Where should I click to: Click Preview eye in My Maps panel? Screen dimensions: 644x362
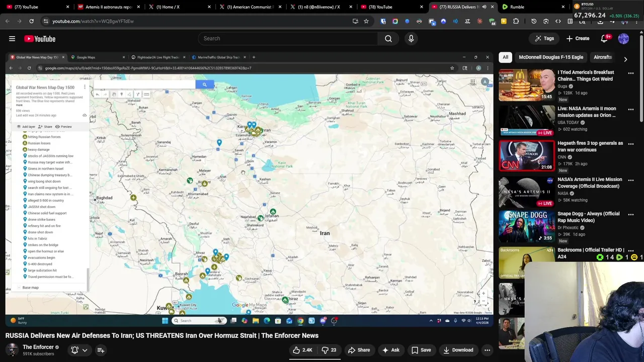63,127
